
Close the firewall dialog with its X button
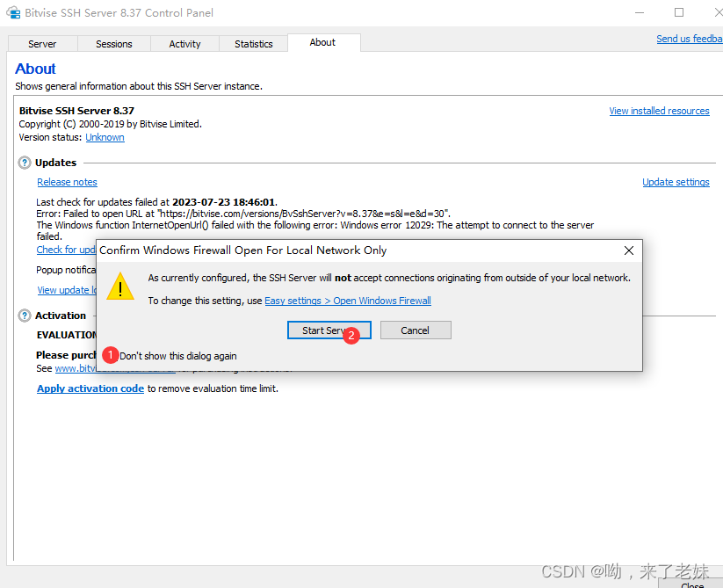tap(629, 250)
